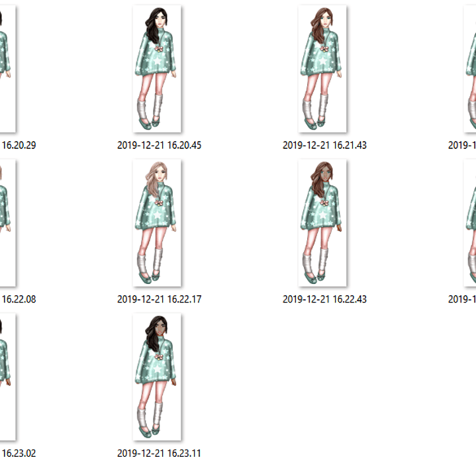The image size is (476, 476).
Task: Select the cut-off thumbnail above the 16.23.02 label
Action: (x=7, y=377)
